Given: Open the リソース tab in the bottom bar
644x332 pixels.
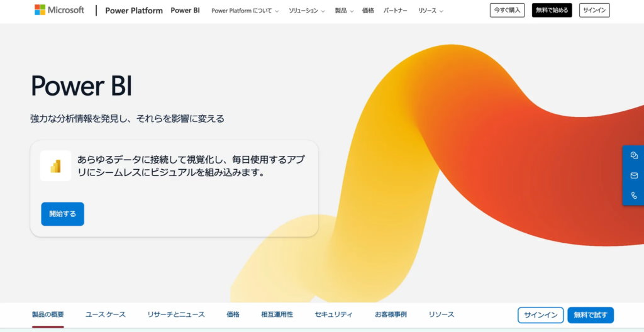Looking at the screenshot, I should (441, 315).
